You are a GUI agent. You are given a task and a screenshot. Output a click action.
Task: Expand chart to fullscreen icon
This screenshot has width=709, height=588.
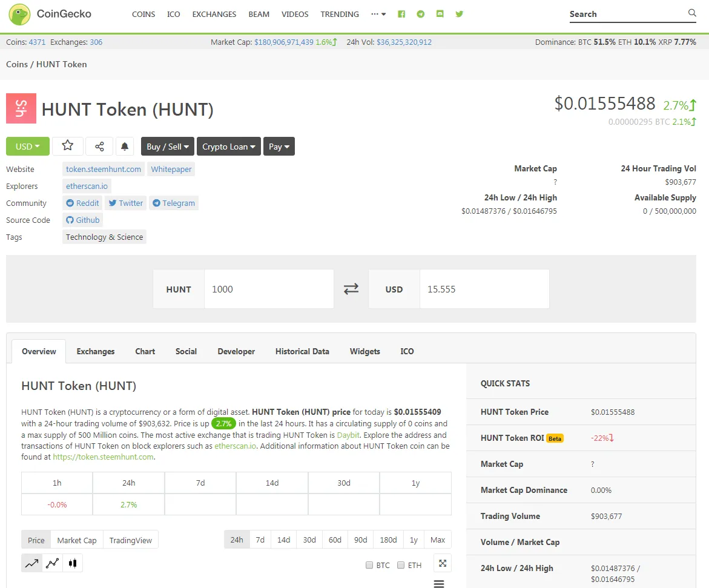click(x=443, y=563)
